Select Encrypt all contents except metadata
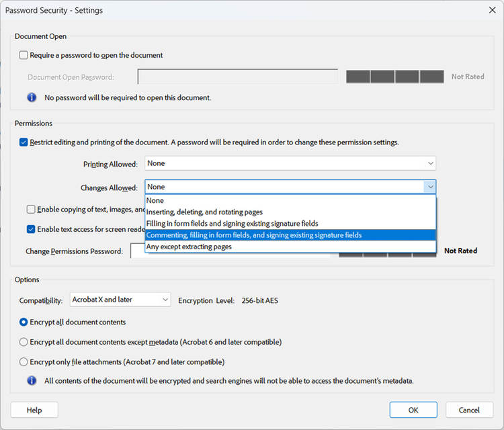 click(x=24, y=342)
